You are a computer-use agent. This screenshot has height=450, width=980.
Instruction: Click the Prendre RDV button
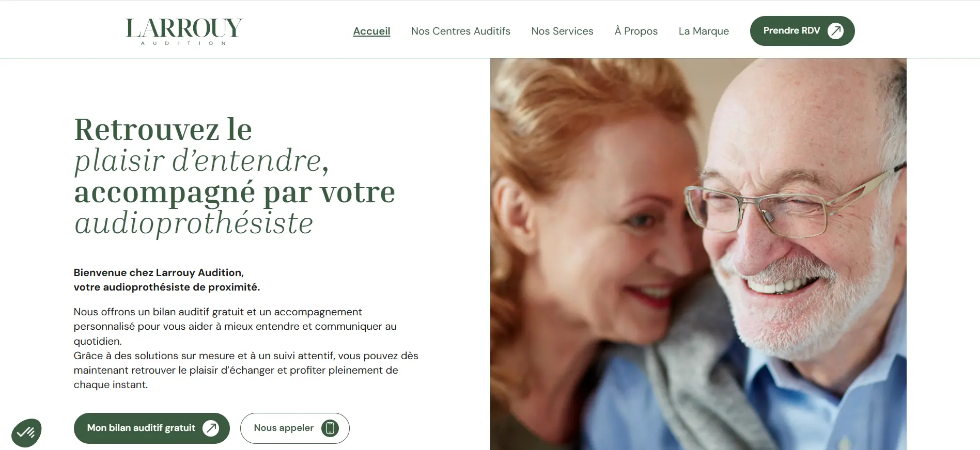click(802, 31)
